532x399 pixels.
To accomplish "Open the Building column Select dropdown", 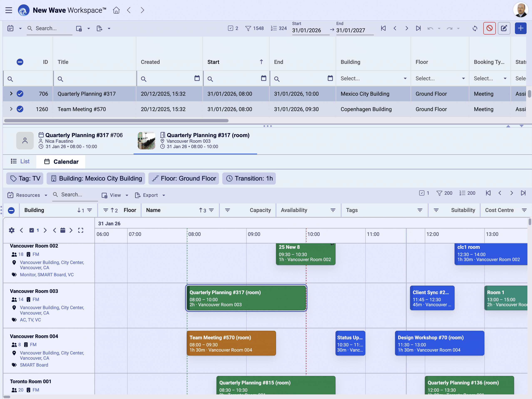I will tap(373, 78).
